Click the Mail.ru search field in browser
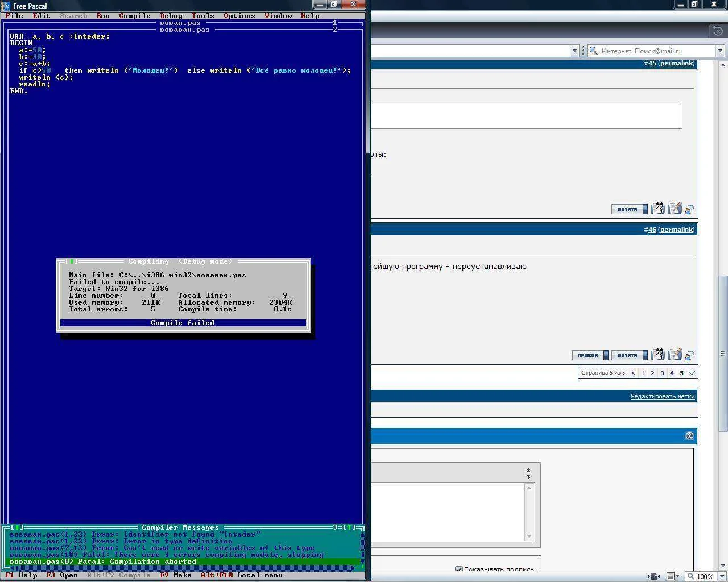 657,51
